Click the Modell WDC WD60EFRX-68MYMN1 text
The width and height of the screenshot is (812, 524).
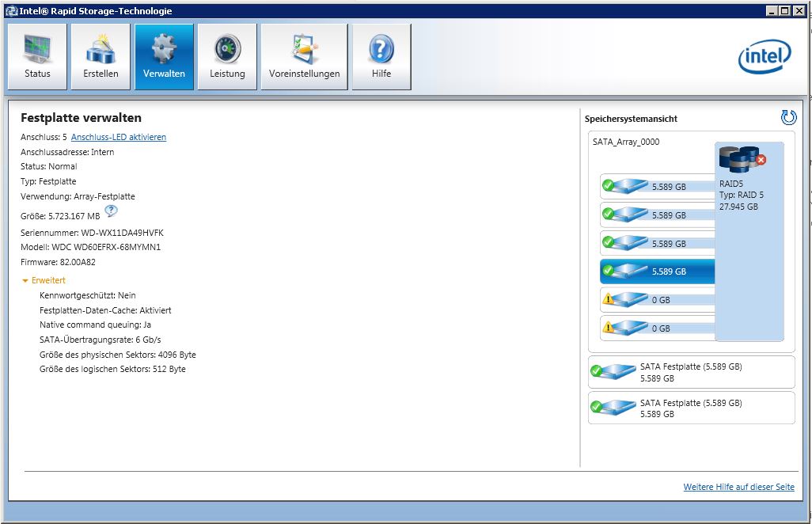pyautogui.click(x=91, y=247)
